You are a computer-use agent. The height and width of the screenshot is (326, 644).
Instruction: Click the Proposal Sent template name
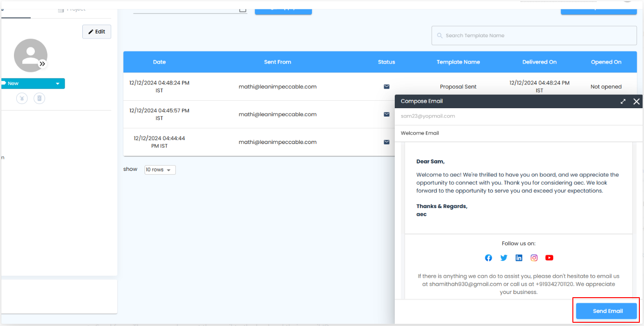pos(458,86)
